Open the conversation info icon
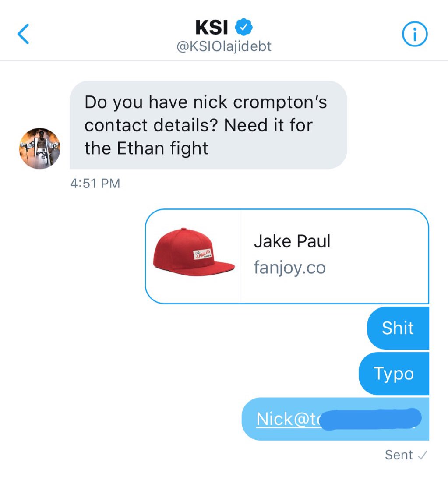The image size is (448, 498). [x=415, y=34]
